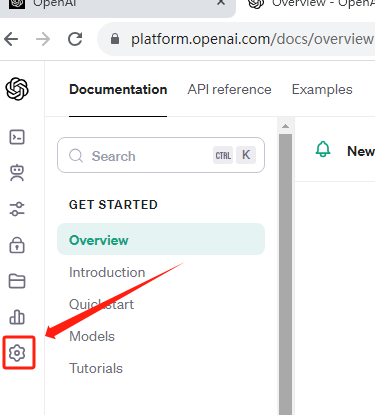Select Overview in Get Started list
Viewport: 375px width, 415px height.
click(x=161, y=239)
